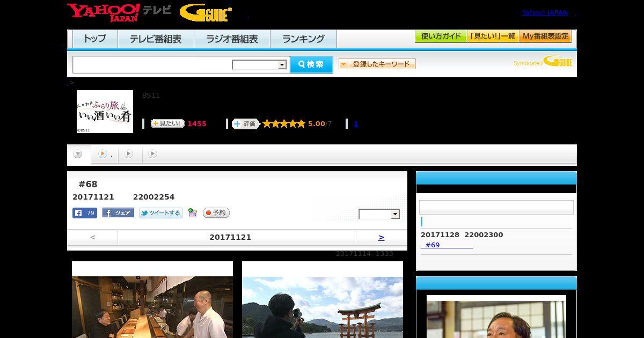
Task: Expand 登録したキーワード dropdown
Action: 377,64
